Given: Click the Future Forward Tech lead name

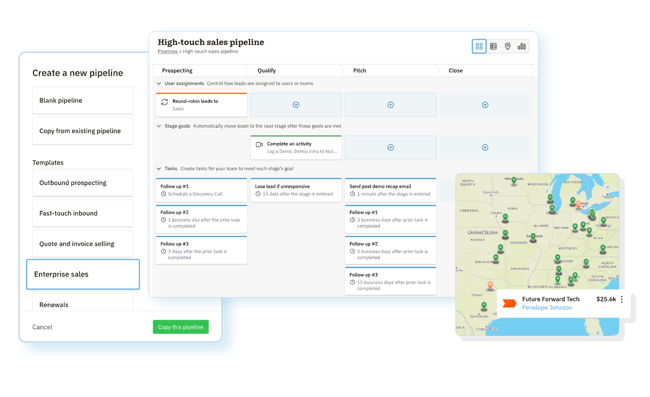Looking at the screenshot, I should 551,299.
